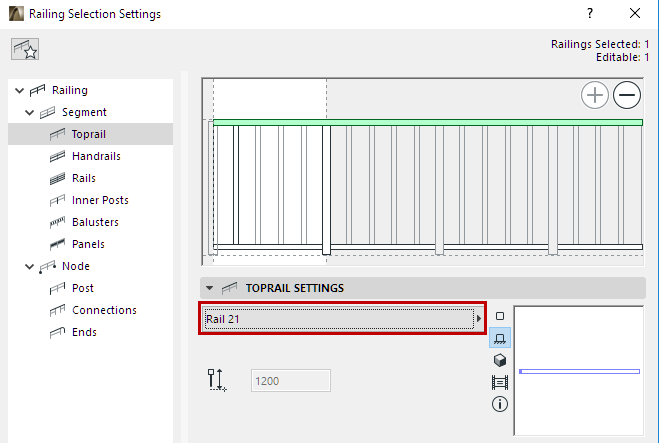Screen dimensions: 659x443
Task: Select Segment in the settings tree
Action: (x=84, y=112)
